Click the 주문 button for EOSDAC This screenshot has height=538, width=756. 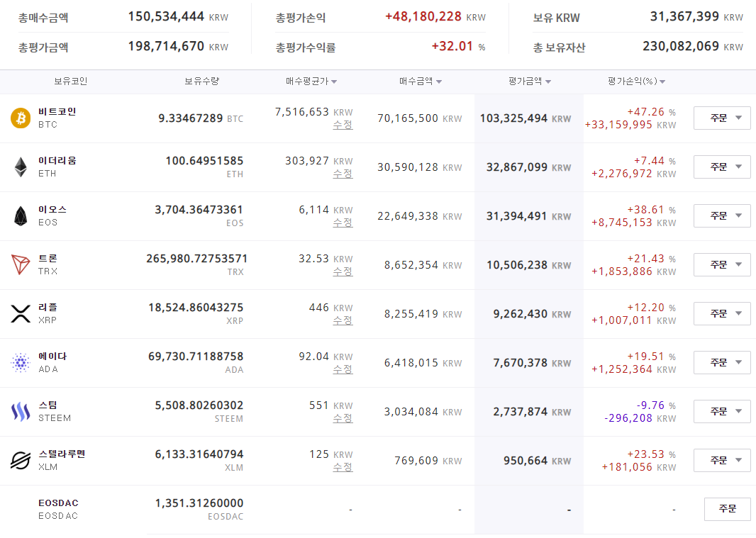(x=727, y=509)
